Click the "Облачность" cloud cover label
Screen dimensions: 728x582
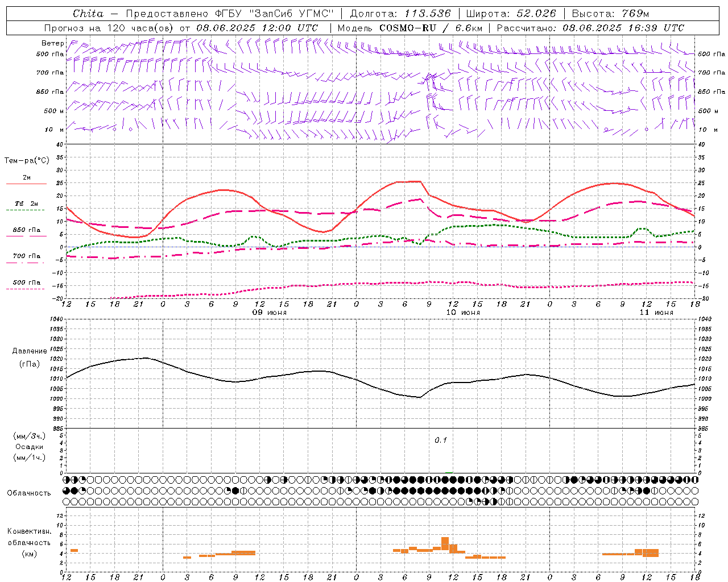[x=29, y=493]
